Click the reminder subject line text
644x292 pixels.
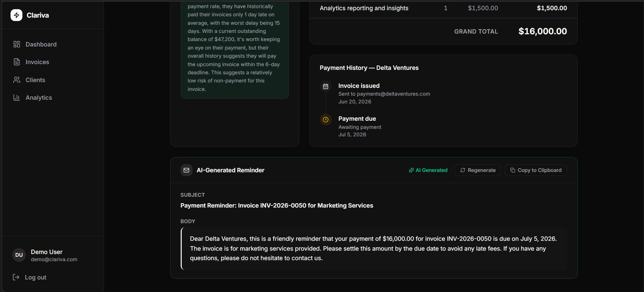pos(276,206)
